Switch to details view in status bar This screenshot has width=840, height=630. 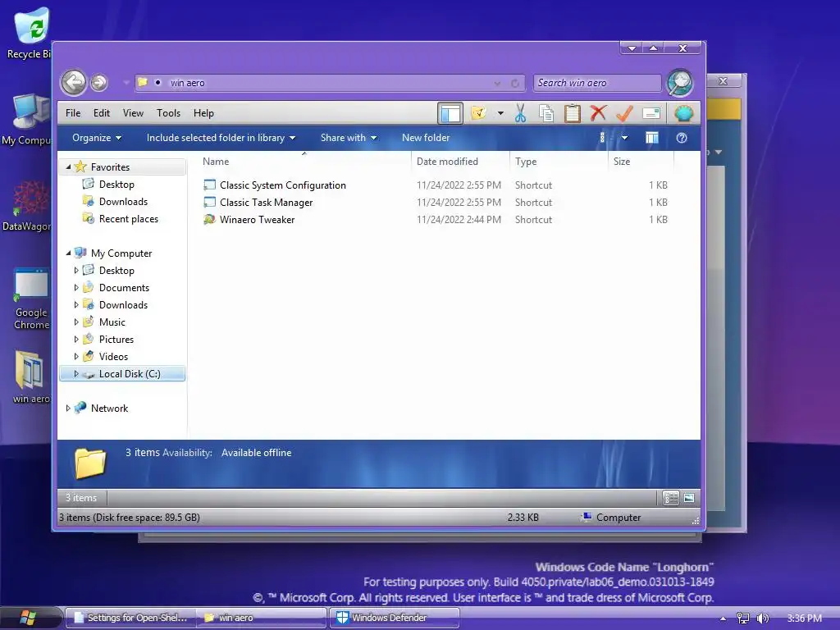671,498
